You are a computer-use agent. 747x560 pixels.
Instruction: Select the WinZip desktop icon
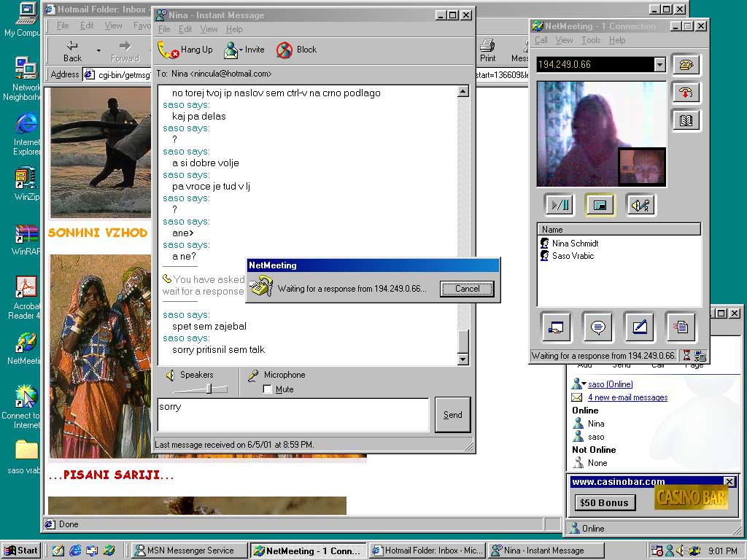point(26,184)
